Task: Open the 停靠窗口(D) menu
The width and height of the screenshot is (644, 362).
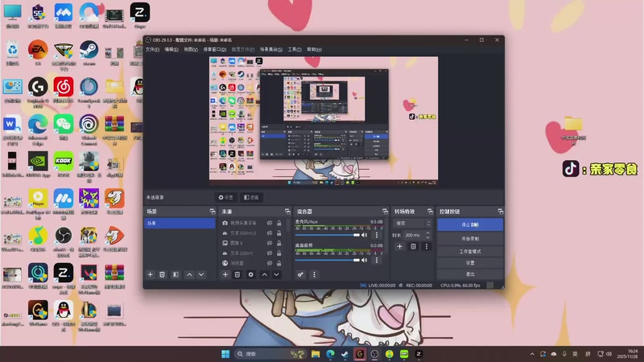Action: point(215,49)
